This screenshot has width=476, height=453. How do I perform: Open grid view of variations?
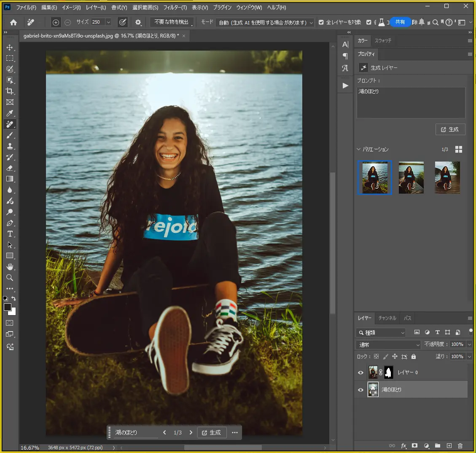point(459,149)
